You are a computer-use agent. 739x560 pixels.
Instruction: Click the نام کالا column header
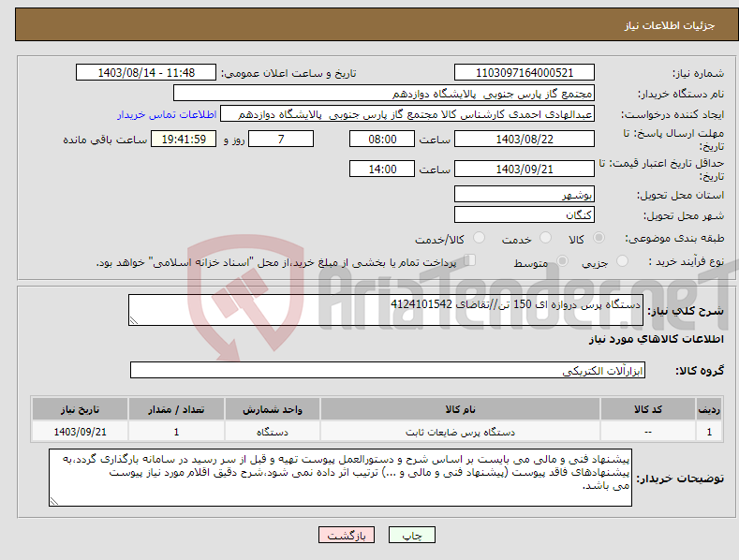tap(460, 409)
